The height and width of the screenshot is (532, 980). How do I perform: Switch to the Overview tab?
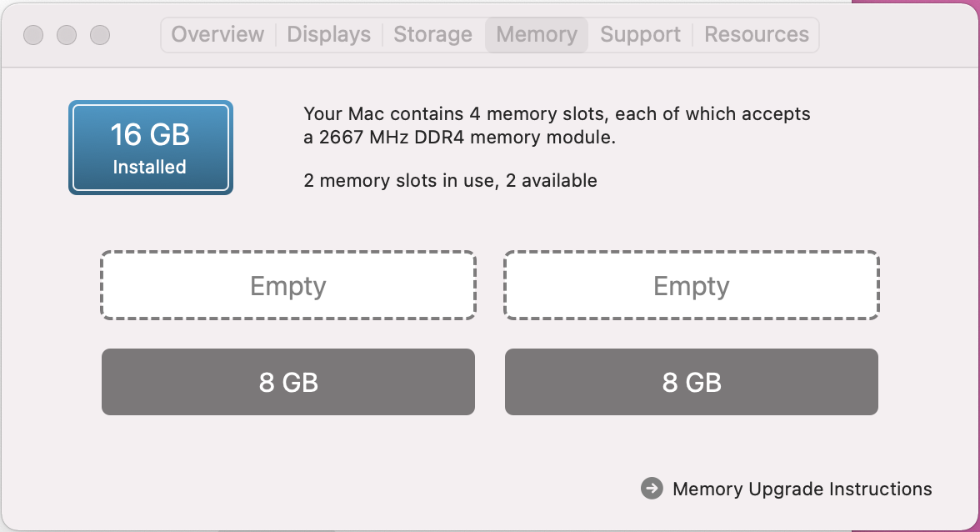217,34
